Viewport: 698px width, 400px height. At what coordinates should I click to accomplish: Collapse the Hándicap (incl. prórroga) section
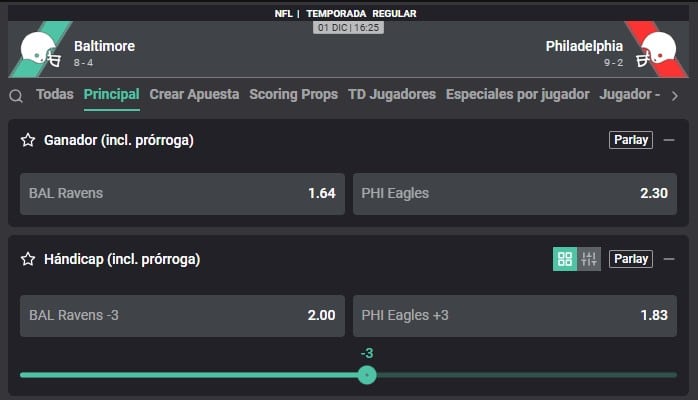click(669, 259)
